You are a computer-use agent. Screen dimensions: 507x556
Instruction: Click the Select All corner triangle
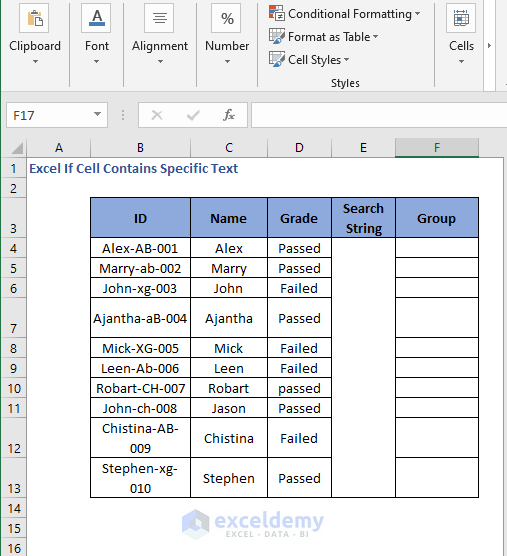coord(17,148)
